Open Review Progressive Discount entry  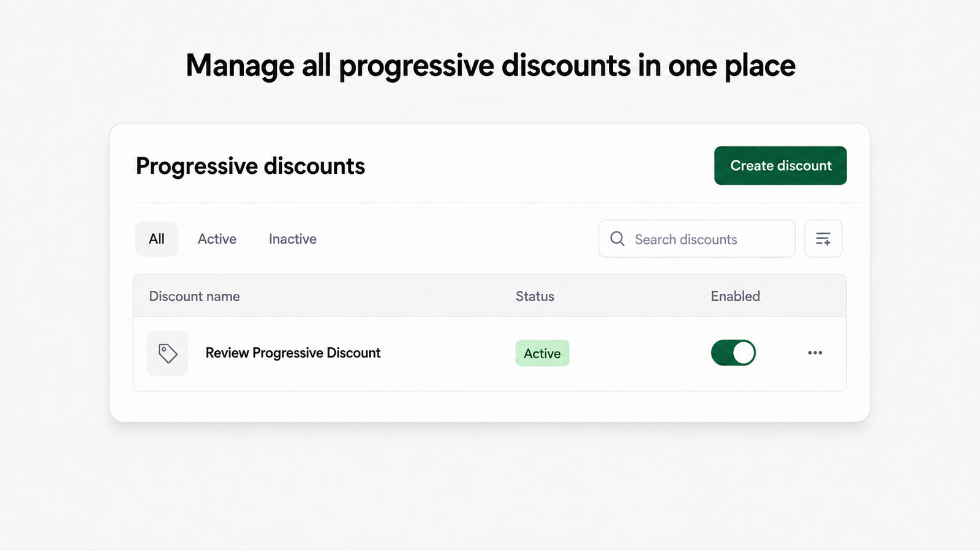(x=293, y=353)
